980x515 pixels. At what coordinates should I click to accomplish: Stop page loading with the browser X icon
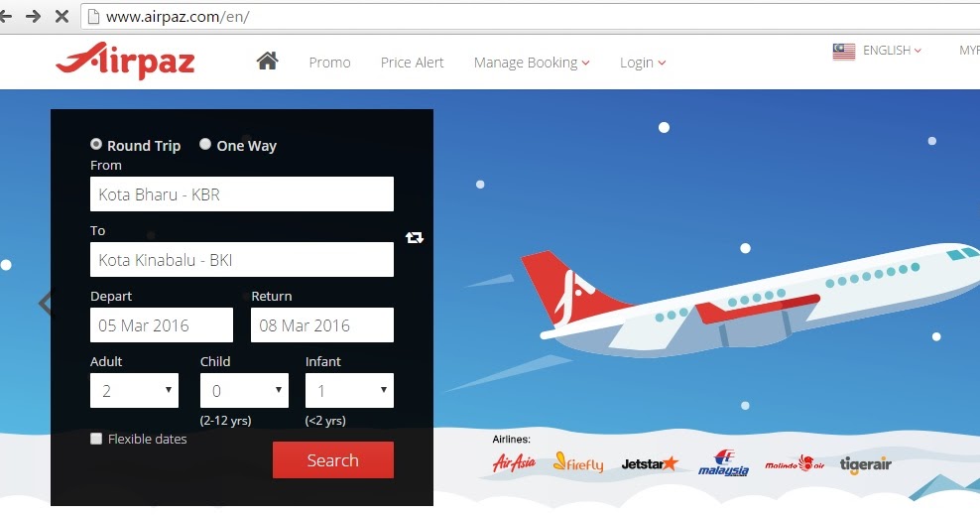61,16
